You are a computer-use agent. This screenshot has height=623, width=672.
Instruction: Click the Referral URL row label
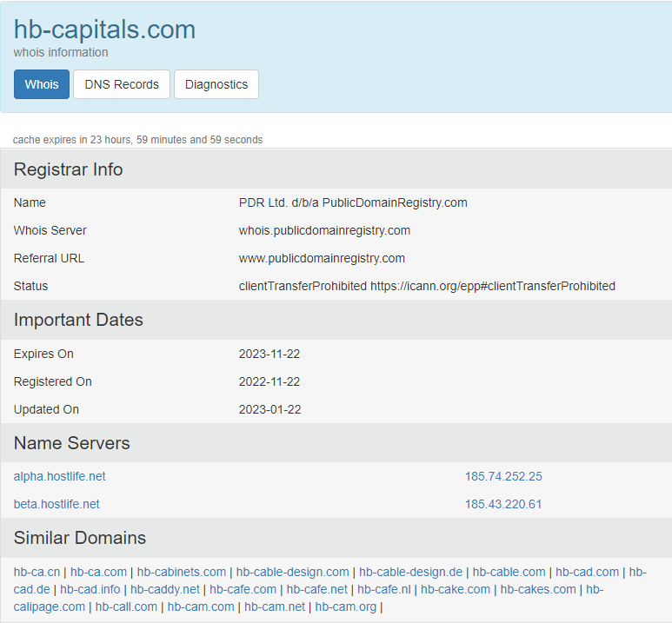tap(49, 258)
